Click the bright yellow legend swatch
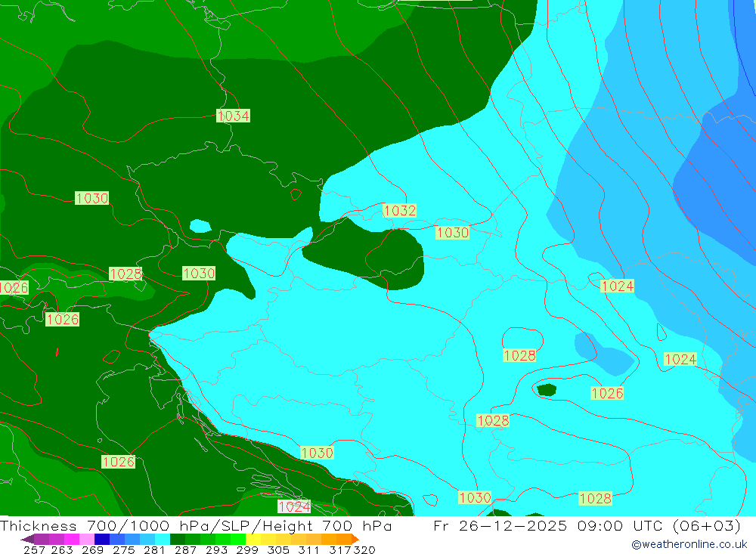The width and height of the screenshot is (756, 554). pos(253,539)
